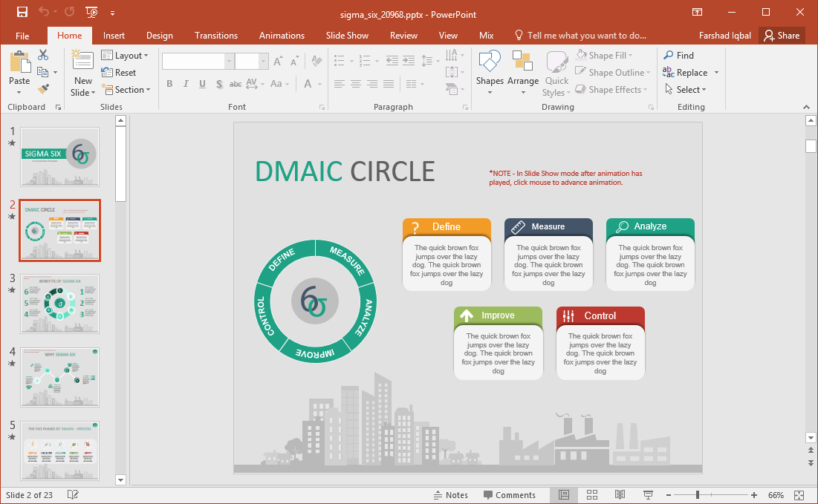Toggle Underline text formatting
Viewport: 818px width, 504px height.
click(202, 84)
